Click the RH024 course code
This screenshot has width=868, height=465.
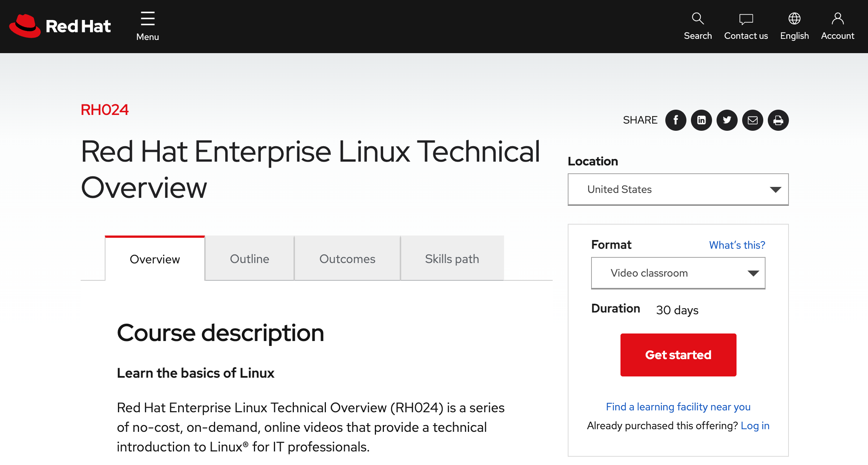105,110
